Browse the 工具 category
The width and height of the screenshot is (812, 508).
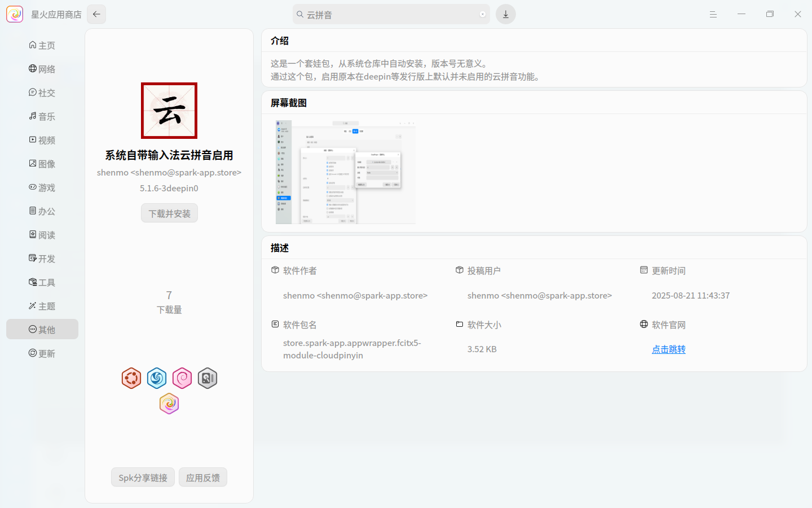click(42, 282)
